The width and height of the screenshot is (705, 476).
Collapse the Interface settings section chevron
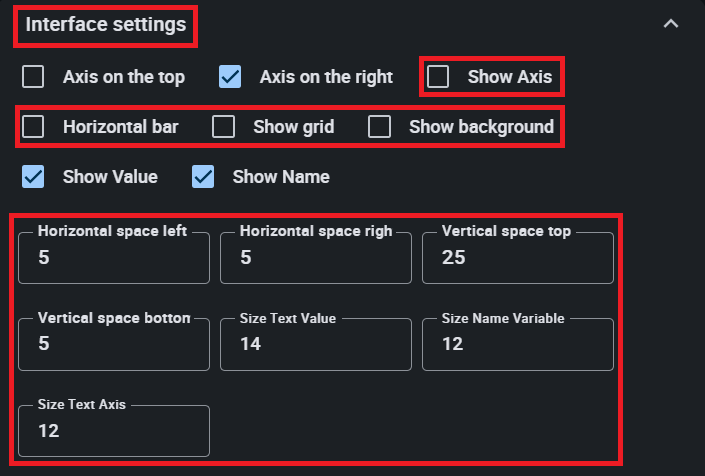click(x=671, y=24)
